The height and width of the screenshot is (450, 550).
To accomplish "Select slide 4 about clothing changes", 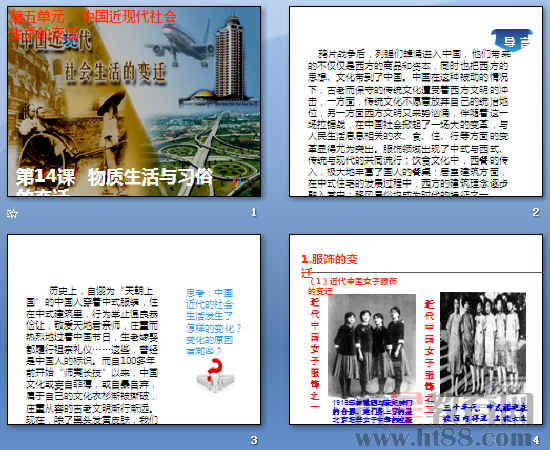I will 416,329.
